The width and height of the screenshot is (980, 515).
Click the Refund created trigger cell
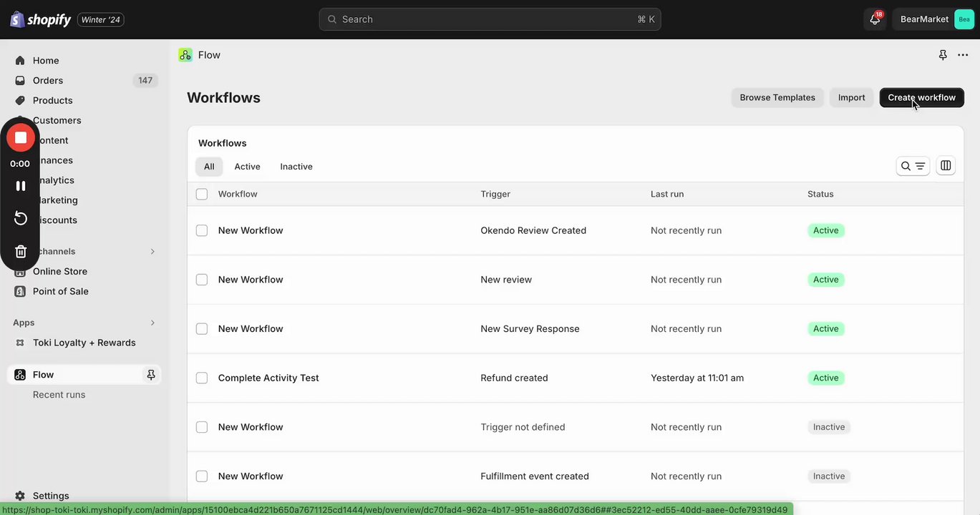click(x=514, y=378)
